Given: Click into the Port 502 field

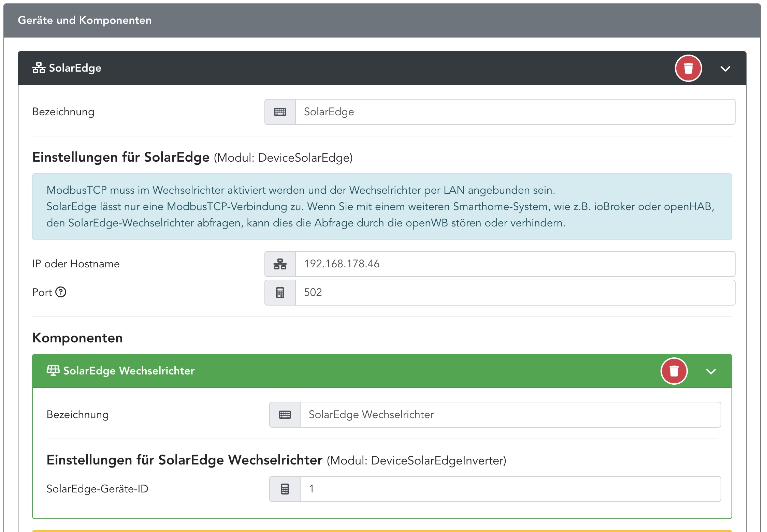Looking at the screenshot, I should pyautogui.click(x=515, y=293).
